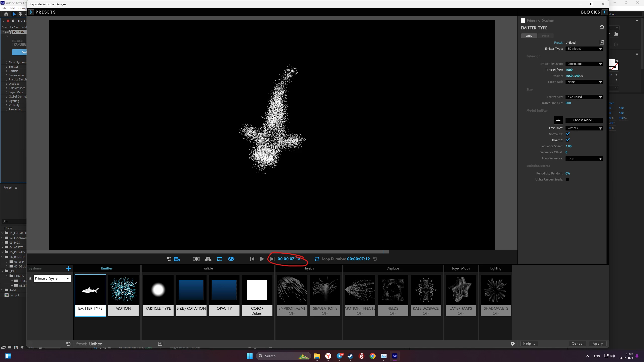Toggle the camera view icon under preview
Screen dimensions: 644x362
(x=177, y=259)
